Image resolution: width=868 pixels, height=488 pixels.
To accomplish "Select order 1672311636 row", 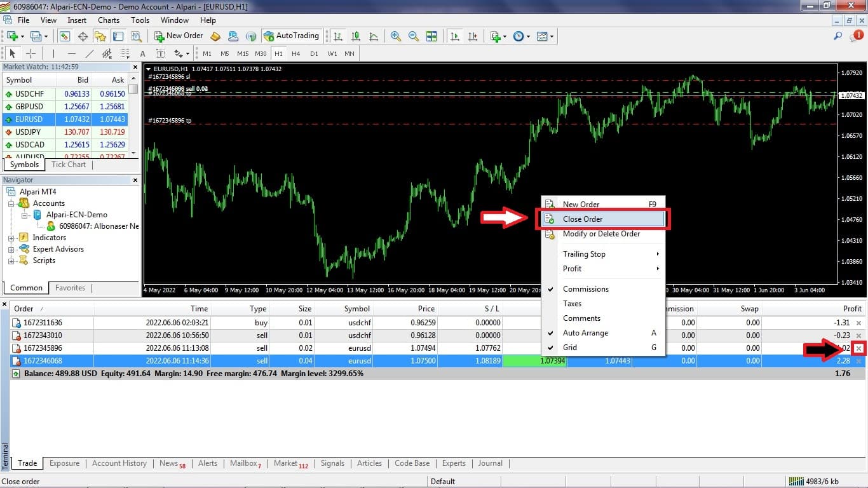I will tap(438, 323).
